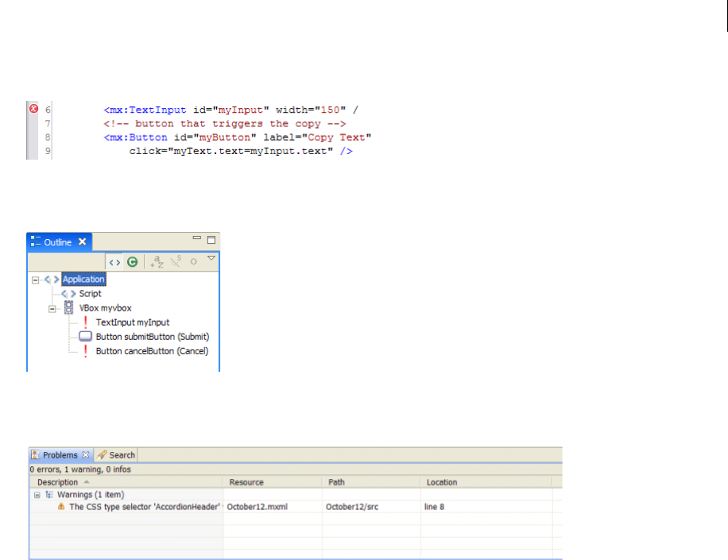Select TextInput myInput tree item
Screen dimensions: 728x560
pyautogui.click(x=132, y=322)
